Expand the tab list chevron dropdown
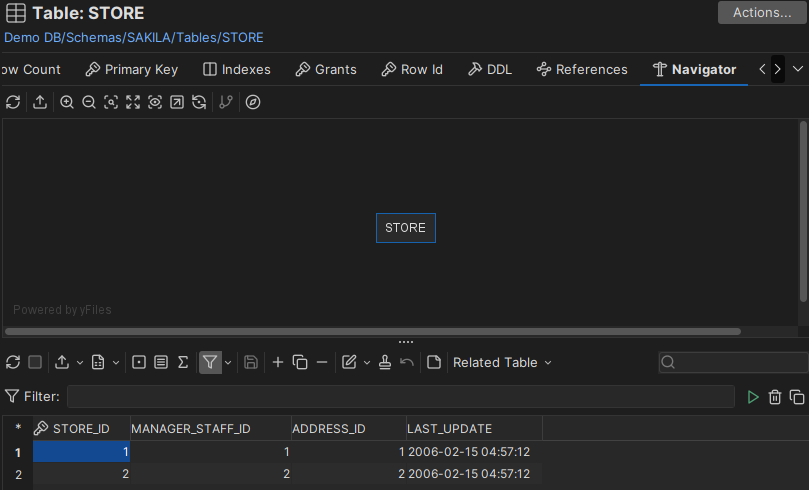 click(x=798, y=69)
